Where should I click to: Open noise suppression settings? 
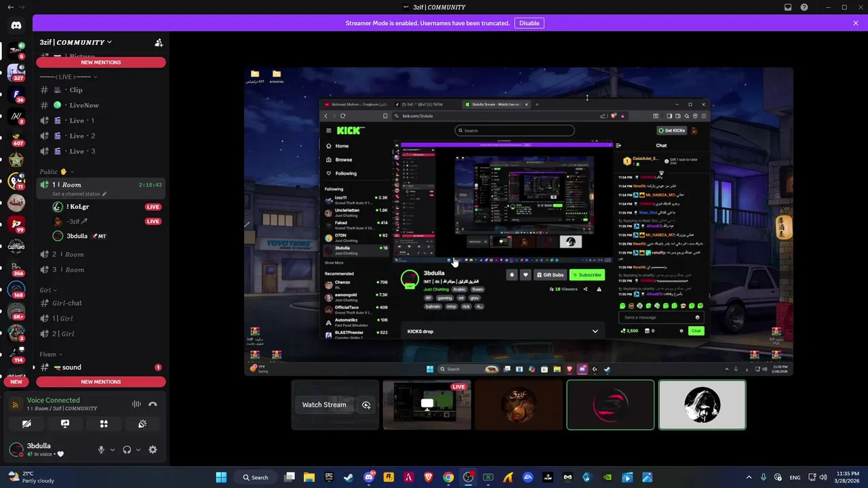136,404
